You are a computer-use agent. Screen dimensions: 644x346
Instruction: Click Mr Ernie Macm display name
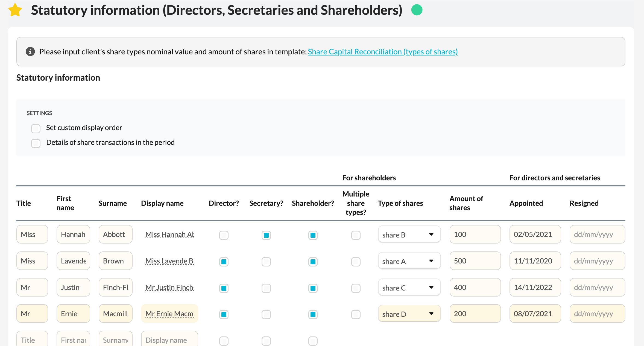coord(169,314)
